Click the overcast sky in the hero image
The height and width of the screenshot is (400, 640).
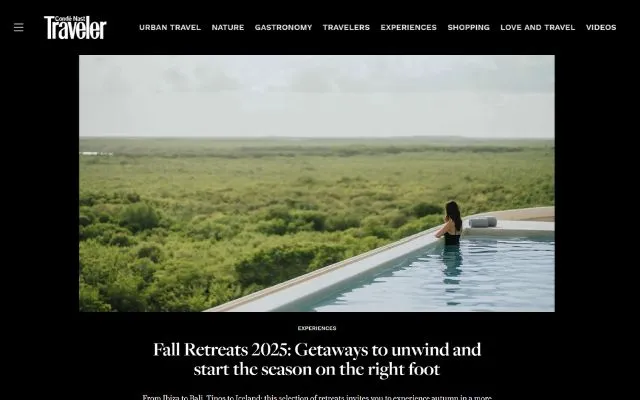(317, 96)
